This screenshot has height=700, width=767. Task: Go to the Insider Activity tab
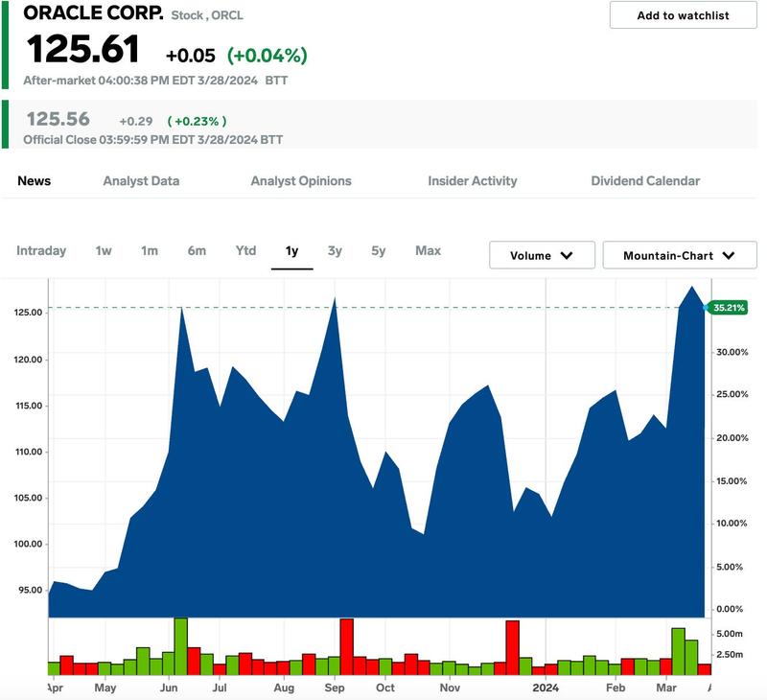coord(473,181)
